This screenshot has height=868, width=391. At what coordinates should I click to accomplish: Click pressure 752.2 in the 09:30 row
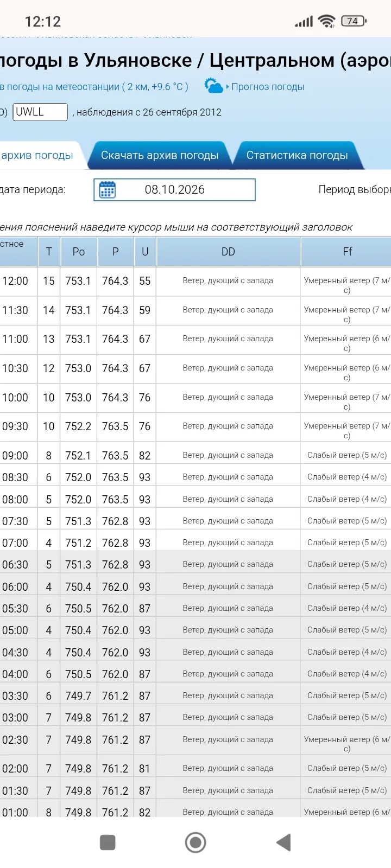(x=79, y=426)
